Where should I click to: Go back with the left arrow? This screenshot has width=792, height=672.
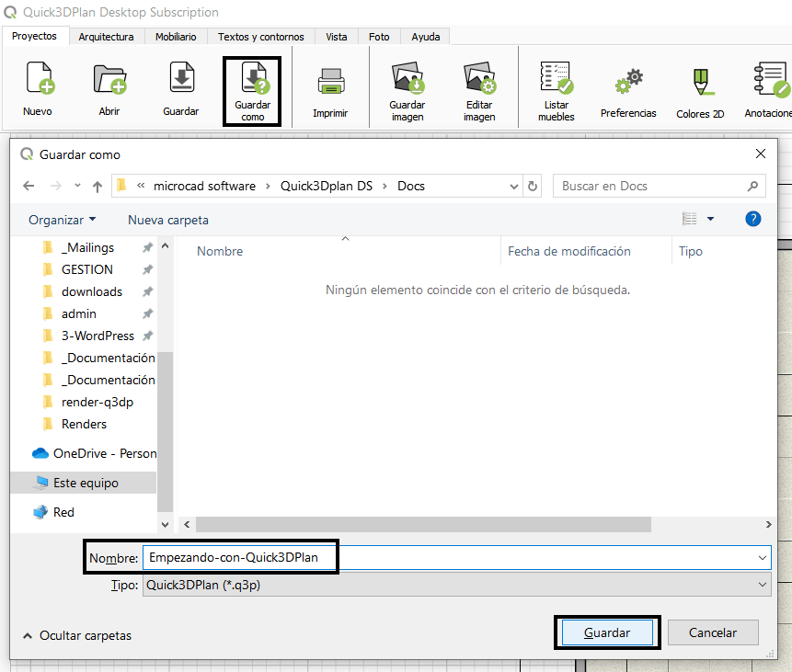click(29, 186)
